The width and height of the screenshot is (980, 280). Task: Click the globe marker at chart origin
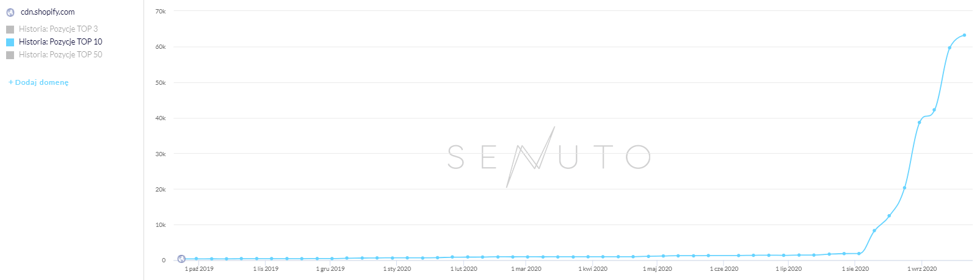tap(181, 259)
